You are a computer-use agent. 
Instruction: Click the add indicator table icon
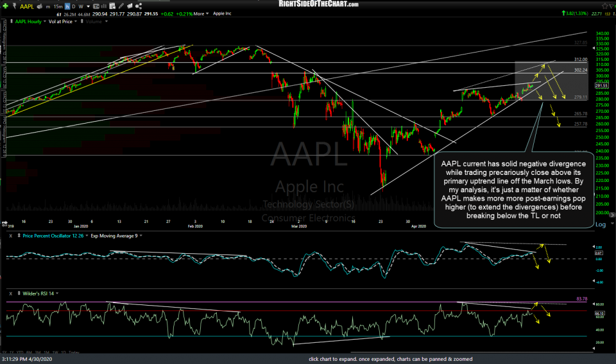click(x=112, y=6)
